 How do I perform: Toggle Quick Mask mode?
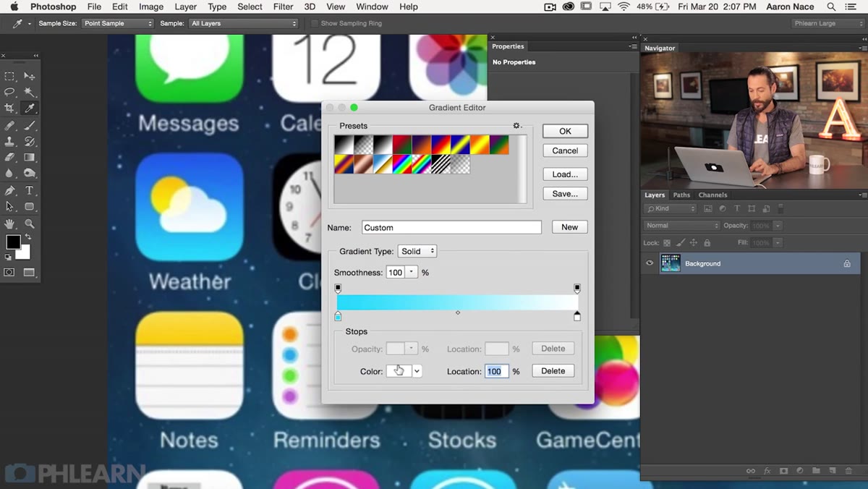(x=9, y=273)
